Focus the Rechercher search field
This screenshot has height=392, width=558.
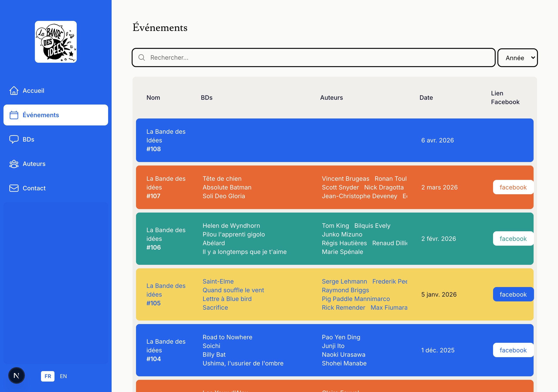pos(313,57)
